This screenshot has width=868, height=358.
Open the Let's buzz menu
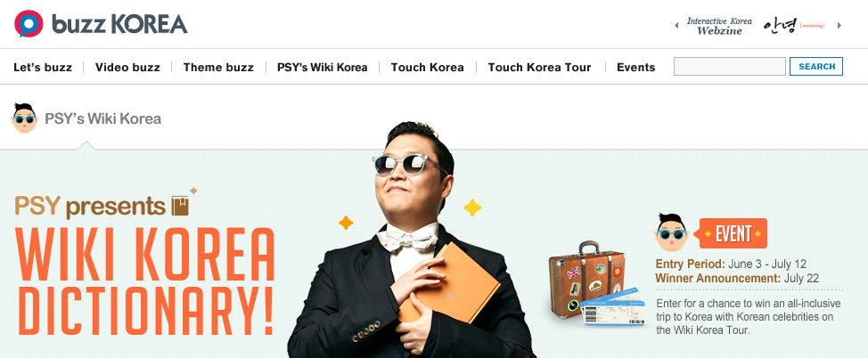coord(43,68)
